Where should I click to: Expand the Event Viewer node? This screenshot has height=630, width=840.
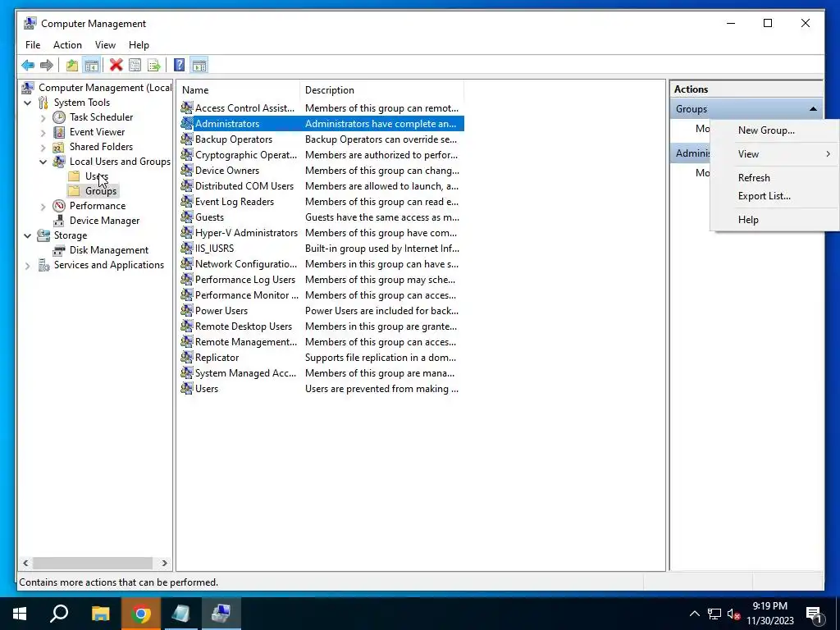click(43, 132)
